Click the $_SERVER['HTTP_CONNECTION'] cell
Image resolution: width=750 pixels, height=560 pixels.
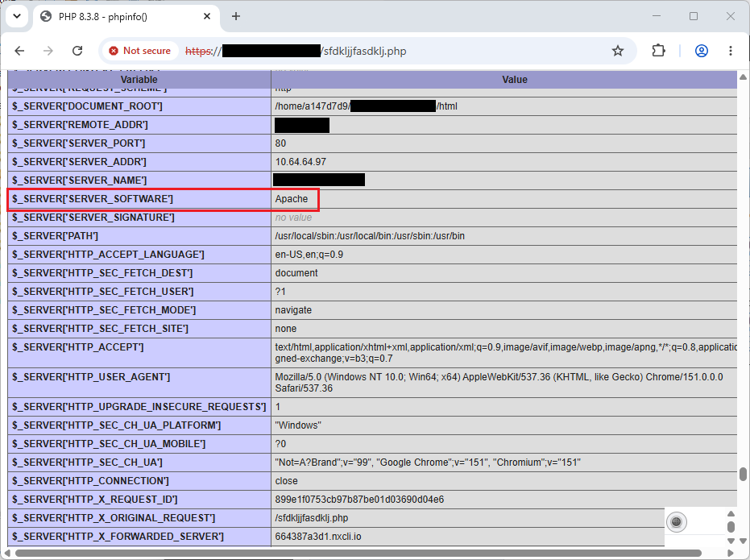point(139,481)
